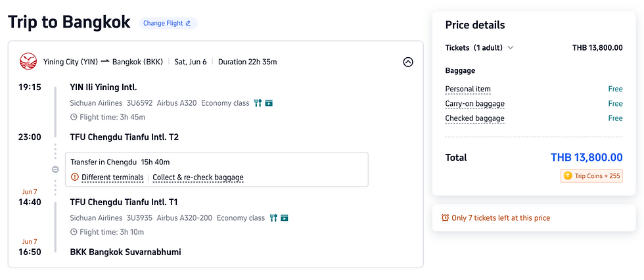Click the entertainment icon on flight 3U3935
The height and width of the screenshot is (280, 644).
coord(285,218)
